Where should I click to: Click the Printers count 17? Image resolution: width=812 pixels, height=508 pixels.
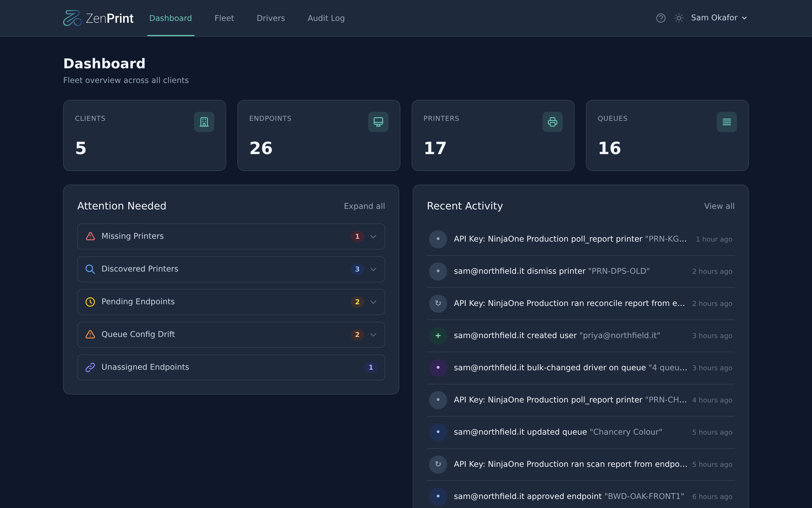(x=435, y=148)
